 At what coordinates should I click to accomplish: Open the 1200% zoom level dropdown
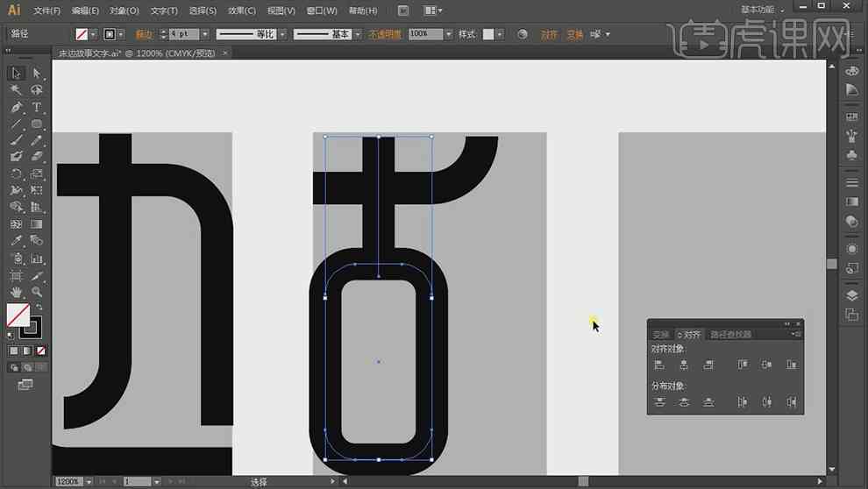click(x=89, y=482)
